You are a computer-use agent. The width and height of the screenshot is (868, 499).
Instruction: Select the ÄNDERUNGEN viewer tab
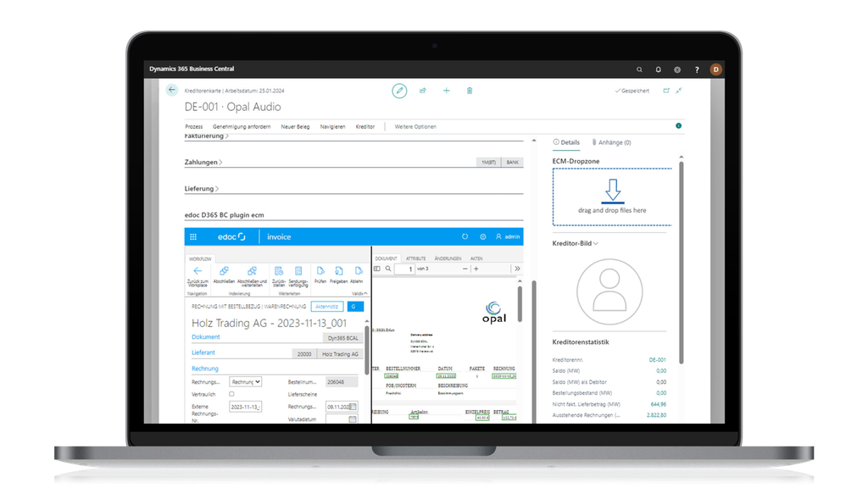[x=448, y=258]
